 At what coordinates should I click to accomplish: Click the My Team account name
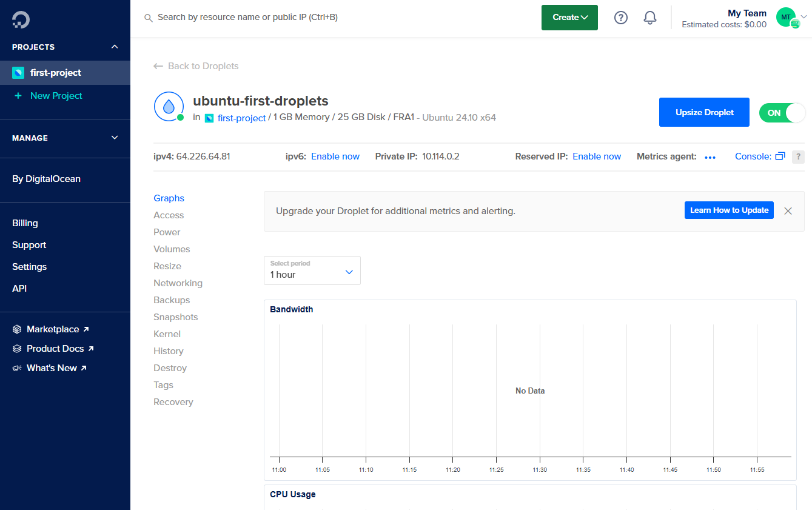click(x=747, y=13)
